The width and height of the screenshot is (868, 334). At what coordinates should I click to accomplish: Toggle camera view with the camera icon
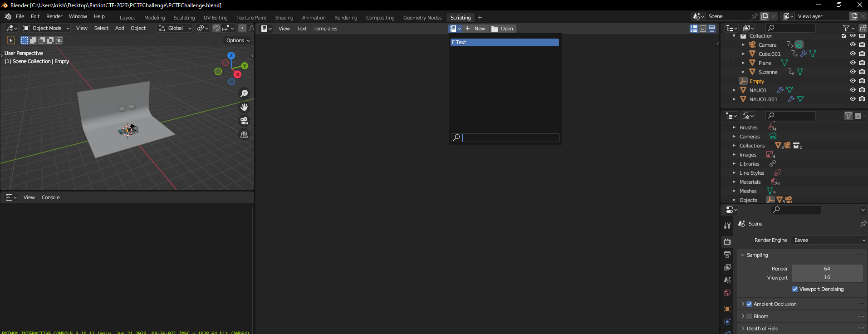[x=244, y=121]
